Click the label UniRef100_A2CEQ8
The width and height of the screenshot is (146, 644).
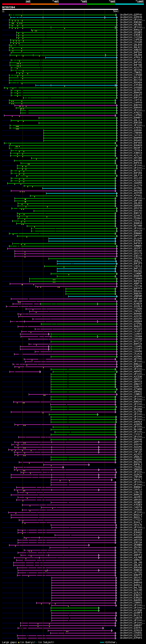click(131, 610)
